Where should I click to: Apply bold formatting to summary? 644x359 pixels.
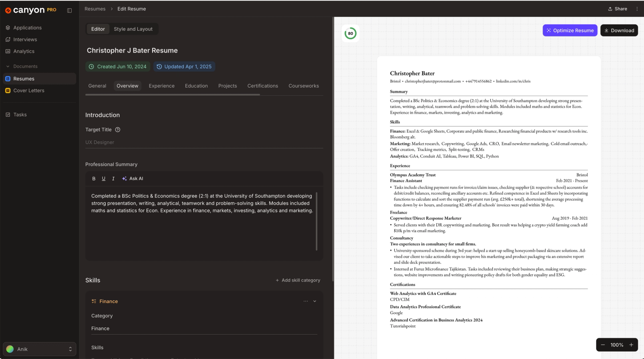pos(94,179)
